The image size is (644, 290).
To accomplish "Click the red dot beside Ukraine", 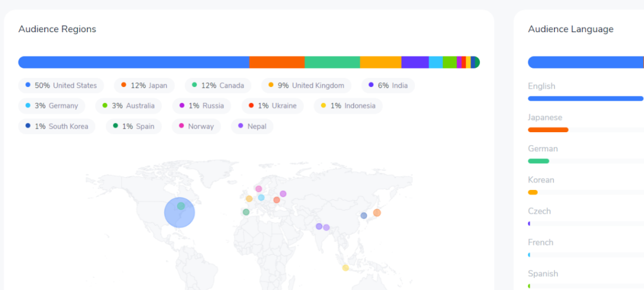I will coord(251,105).
